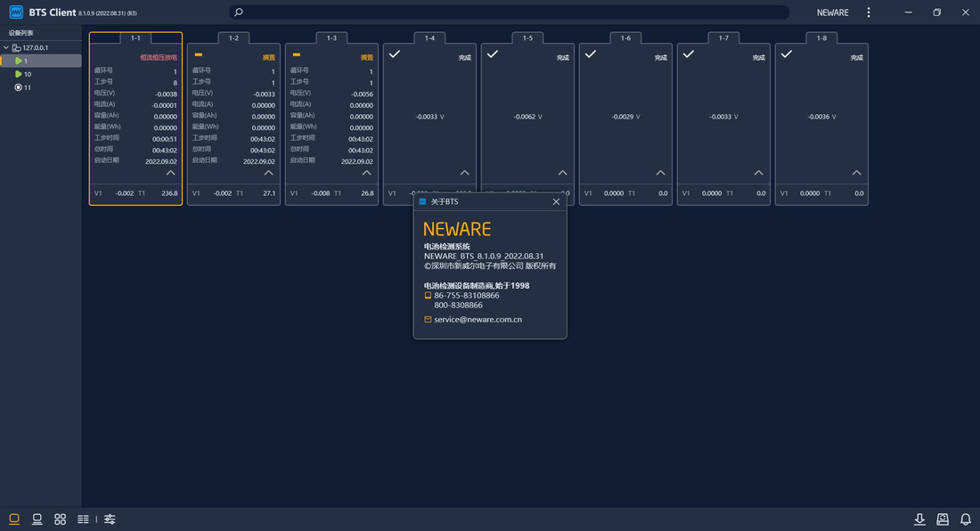Toggle the chevron on channel 1-8 card
Screen dimensions: 980x531
coord(857,173)
